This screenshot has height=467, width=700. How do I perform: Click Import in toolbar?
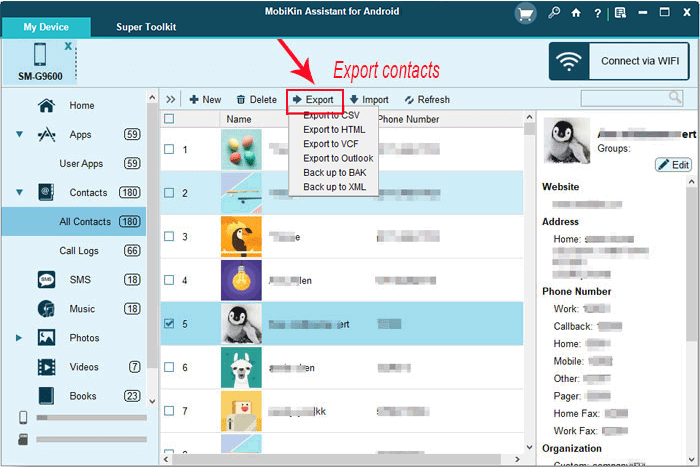[x=370, y=100]
